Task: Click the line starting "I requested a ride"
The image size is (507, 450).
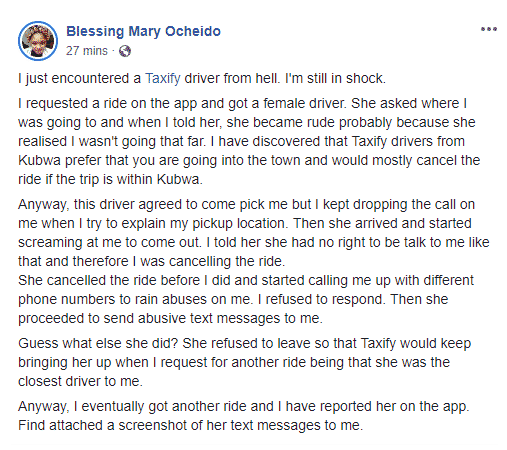Action: pos(242,103)
